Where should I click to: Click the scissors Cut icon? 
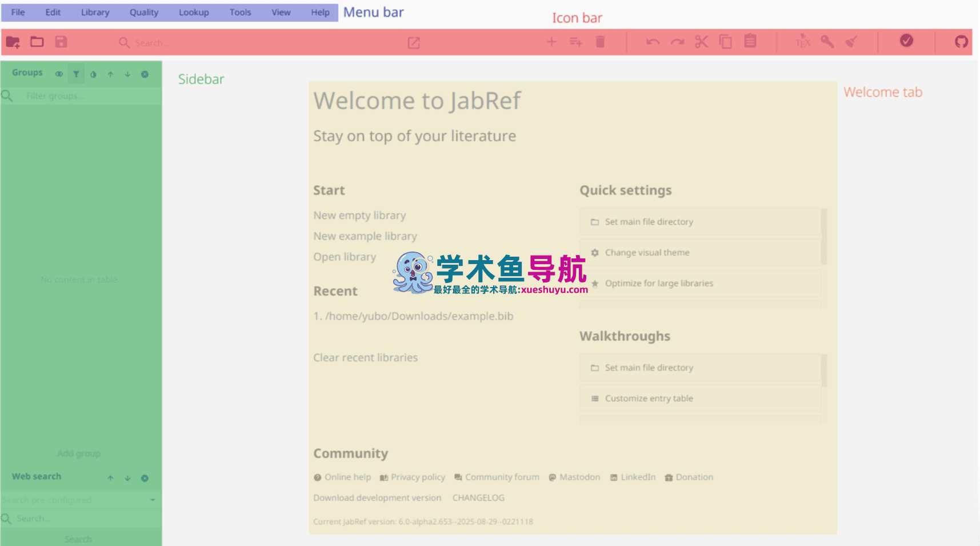[701, 42]
